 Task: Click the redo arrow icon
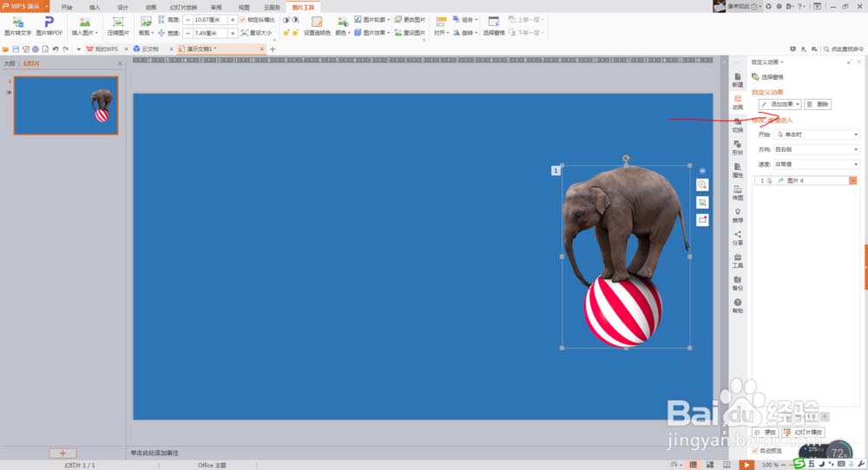(x=65, y=49)
